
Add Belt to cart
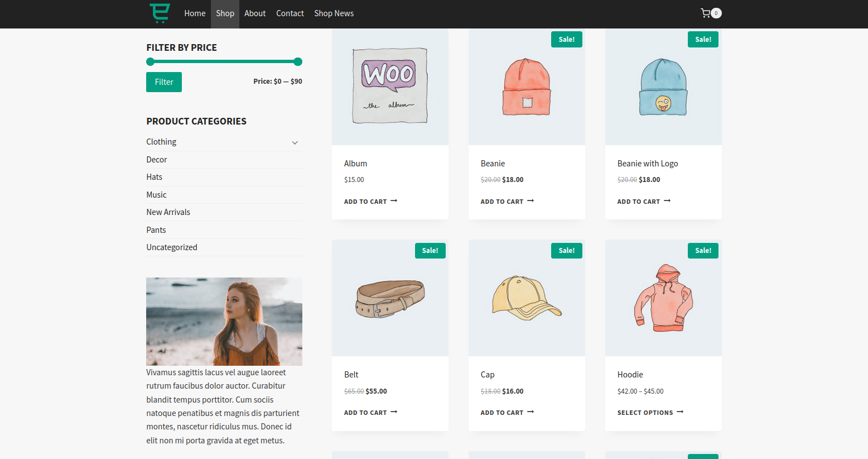(370, 413)
